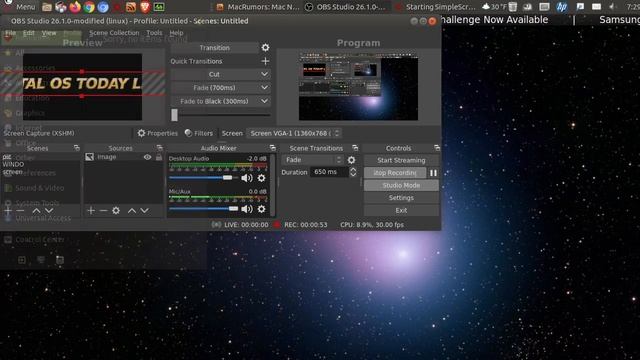
Task: Move source down in Sources list
Action: coord(144,211)
